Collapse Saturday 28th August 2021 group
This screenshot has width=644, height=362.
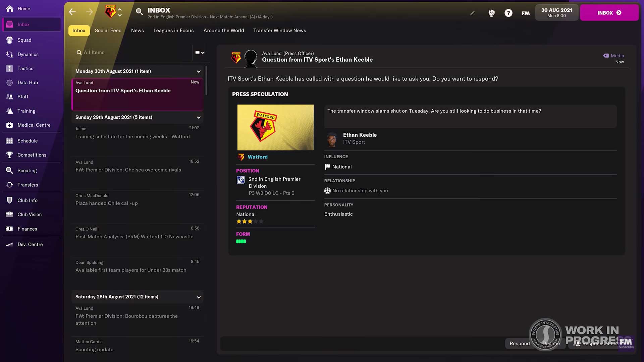[x=199, y=297]
